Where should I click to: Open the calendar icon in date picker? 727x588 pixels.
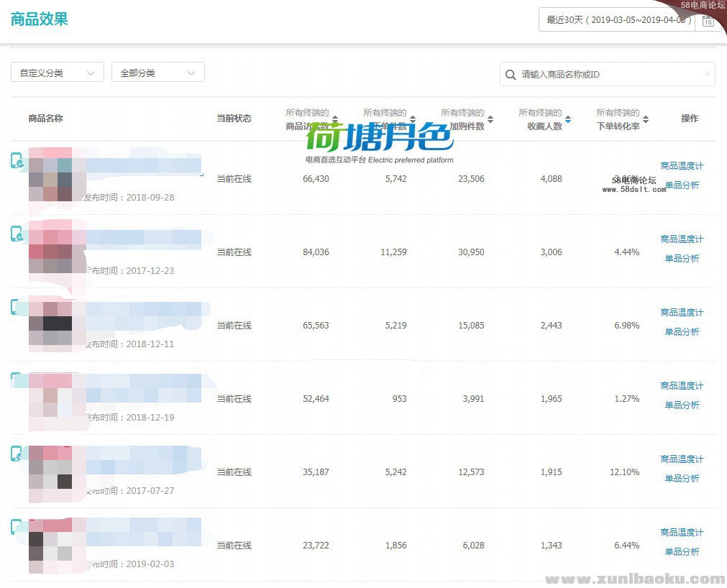coord(708,21)
